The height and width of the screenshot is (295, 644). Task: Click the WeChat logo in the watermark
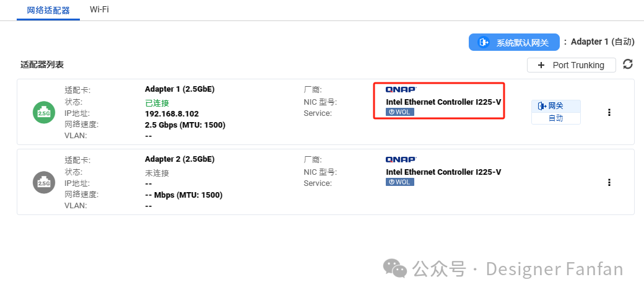(x=395, y=268)
